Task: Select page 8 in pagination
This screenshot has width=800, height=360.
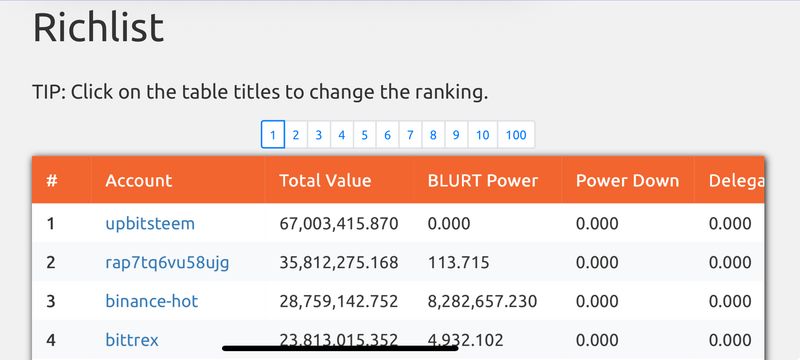Action: [x=433, y=135]
